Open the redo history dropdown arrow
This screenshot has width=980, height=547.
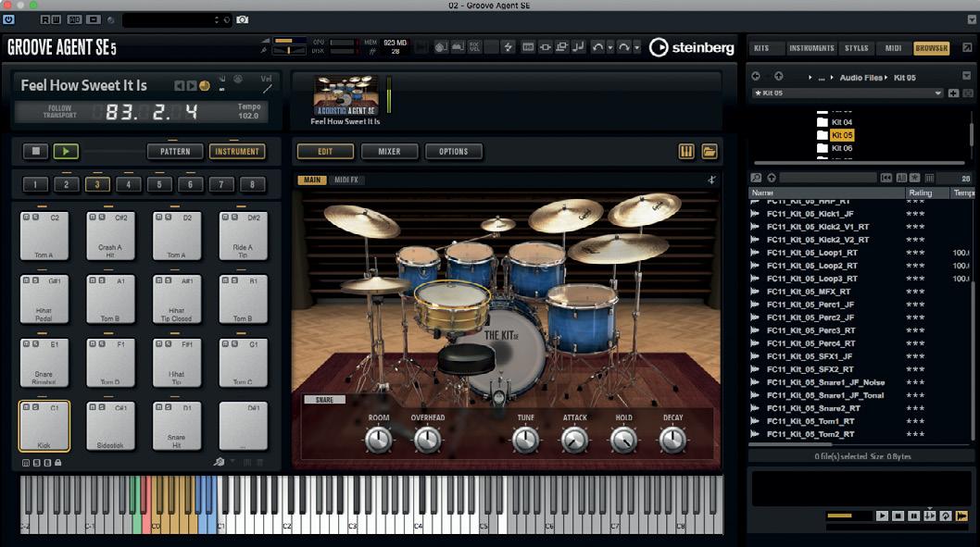point(637,48)
